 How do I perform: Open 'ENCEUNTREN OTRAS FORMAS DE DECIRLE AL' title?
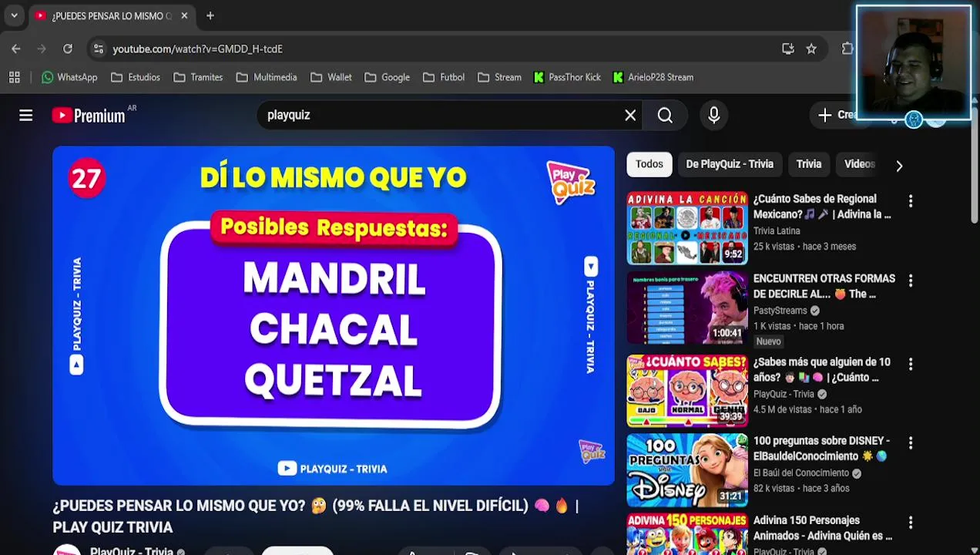point(824,286)
